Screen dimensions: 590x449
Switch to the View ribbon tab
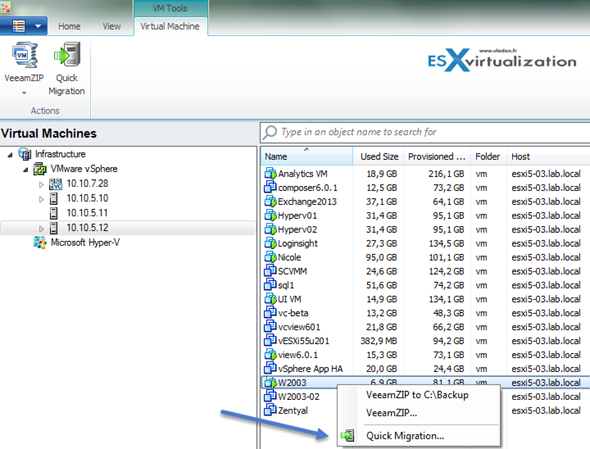pos(112,26)
